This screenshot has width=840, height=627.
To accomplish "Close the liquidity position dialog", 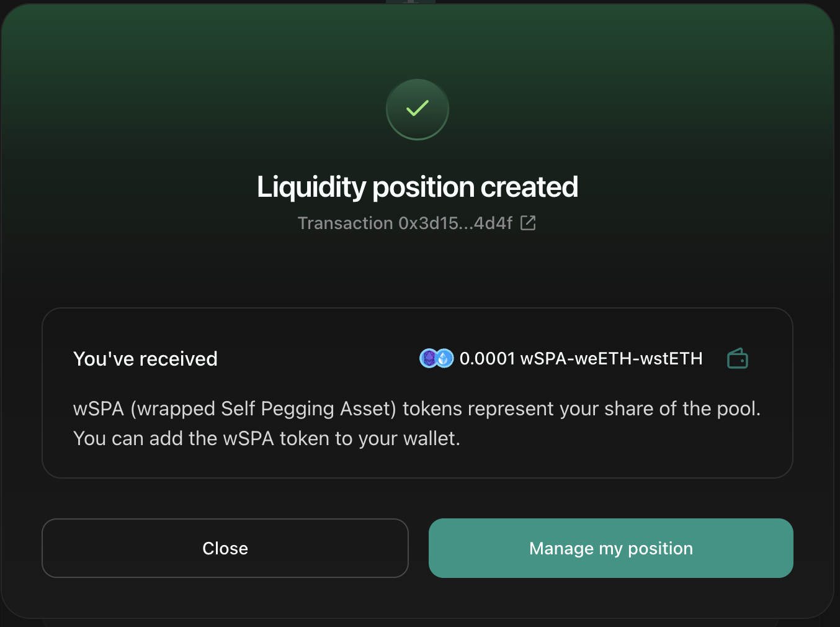I will (225, 548).
